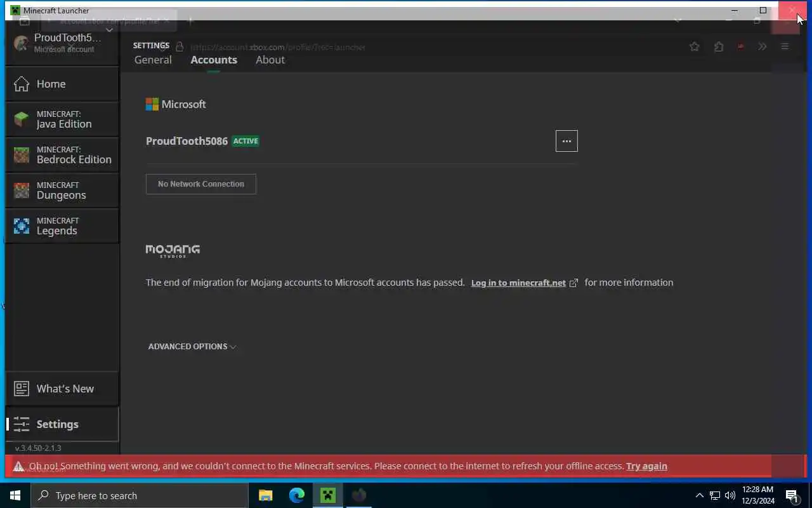Select the Accounts settings tab
This screenshot has width=812, height=508.
pyautogui.click(x=214, y=60)
